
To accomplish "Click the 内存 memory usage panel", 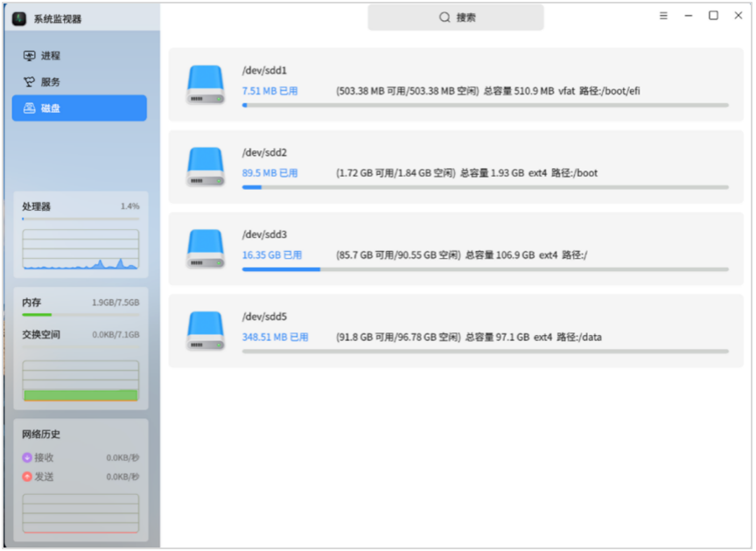I will (x=80, y=307).
